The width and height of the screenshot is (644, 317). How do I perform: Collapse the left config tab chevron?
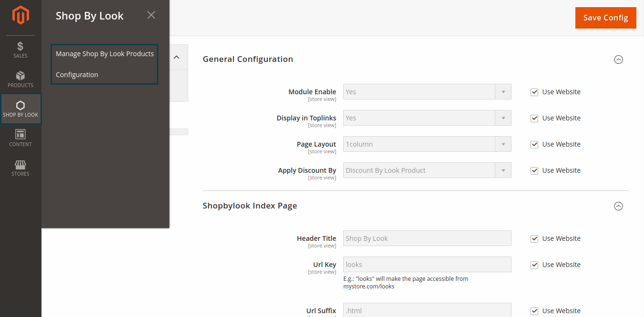[176, 58]
